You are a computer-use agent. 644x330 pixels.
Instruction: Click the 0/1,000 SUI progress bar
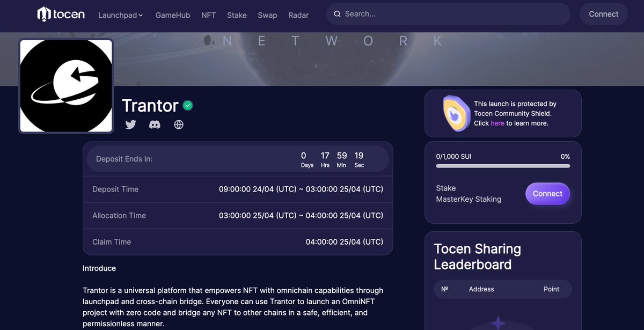(x=502, y=166)
